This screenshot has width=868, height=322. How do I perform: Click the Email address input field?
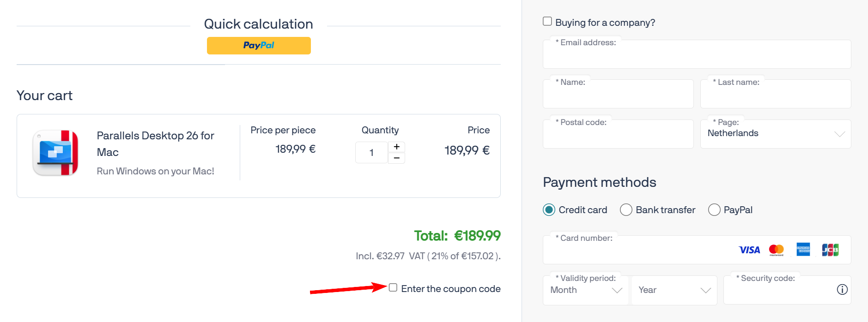[696, 56]
